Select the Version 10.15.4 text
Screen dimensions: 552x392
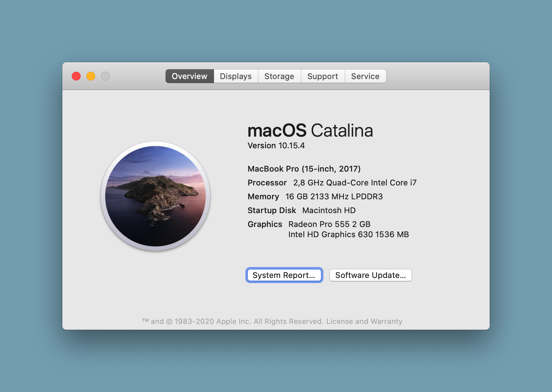(x=276, y=145)
